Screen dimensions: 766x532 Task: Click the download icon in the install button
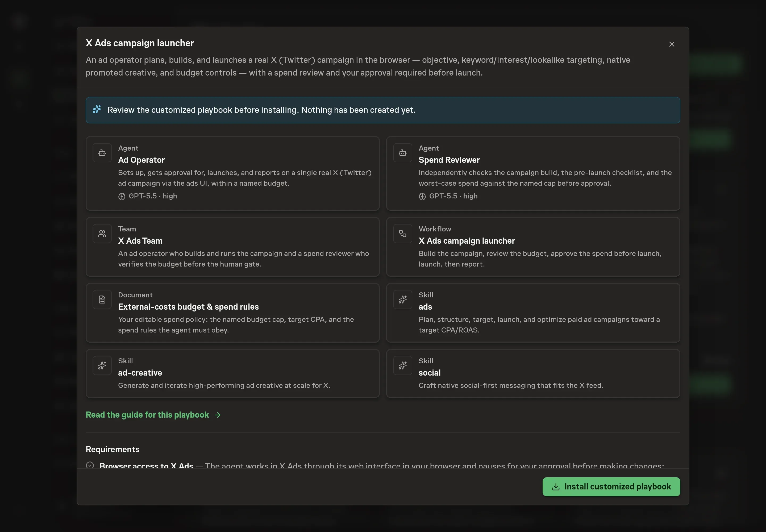point(556,487)
